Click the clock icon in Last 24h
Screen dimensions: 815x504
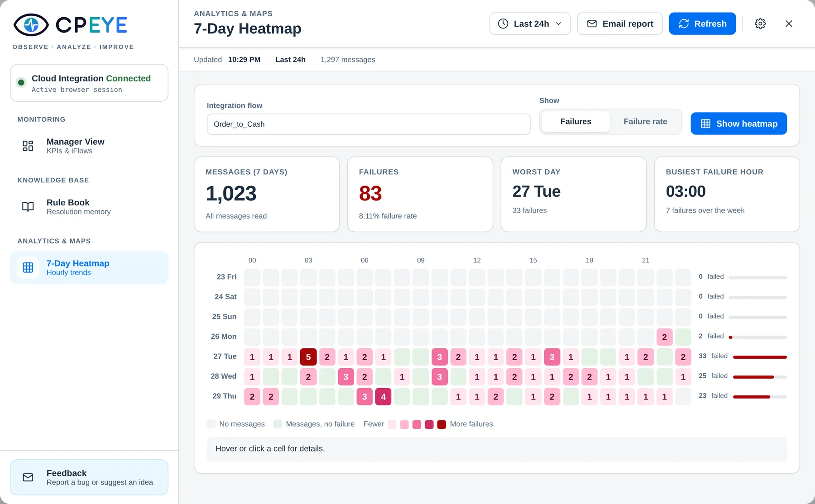point(503,24)
